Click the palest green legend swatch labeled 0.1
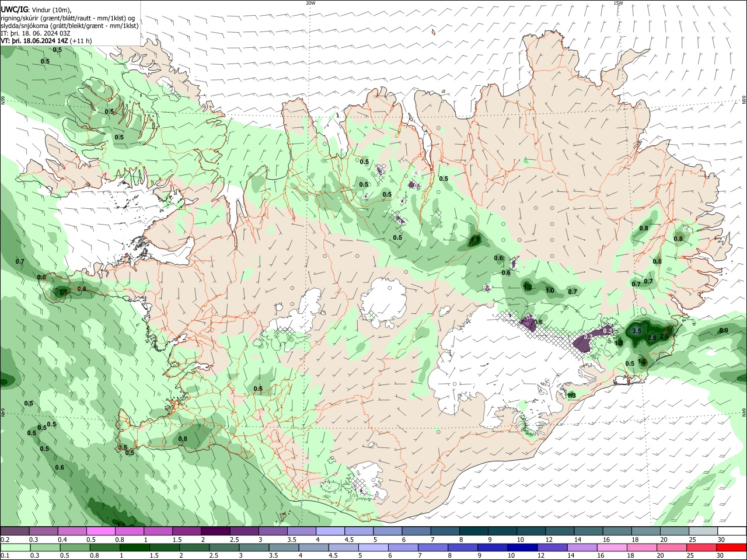The height and width of the screenshot is (560, 747). pyautogui.click(x=15, y=548)
